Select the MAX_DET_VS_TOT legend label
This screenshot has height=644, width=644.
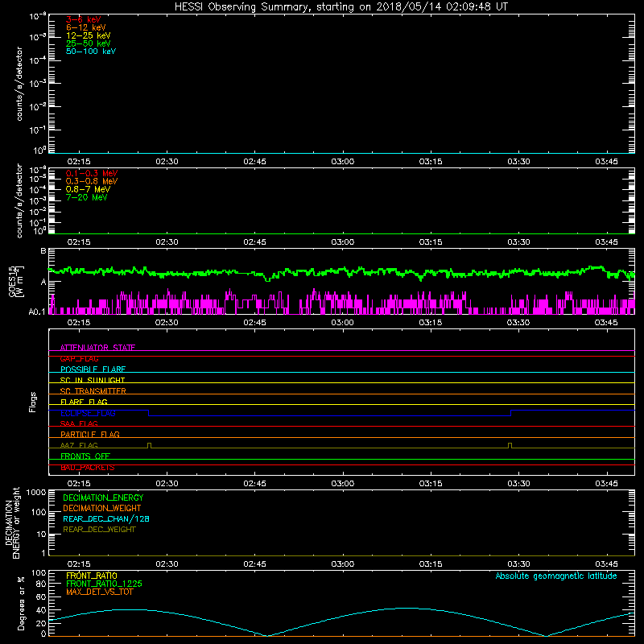coord(99,592)
